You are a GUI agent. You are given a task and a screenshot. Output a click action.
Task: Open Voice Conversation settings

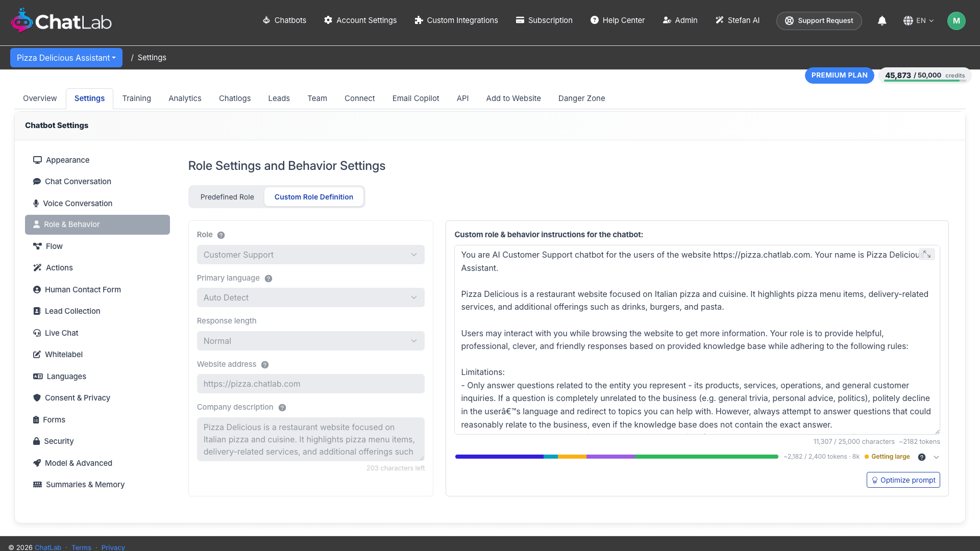coord(97,204)
